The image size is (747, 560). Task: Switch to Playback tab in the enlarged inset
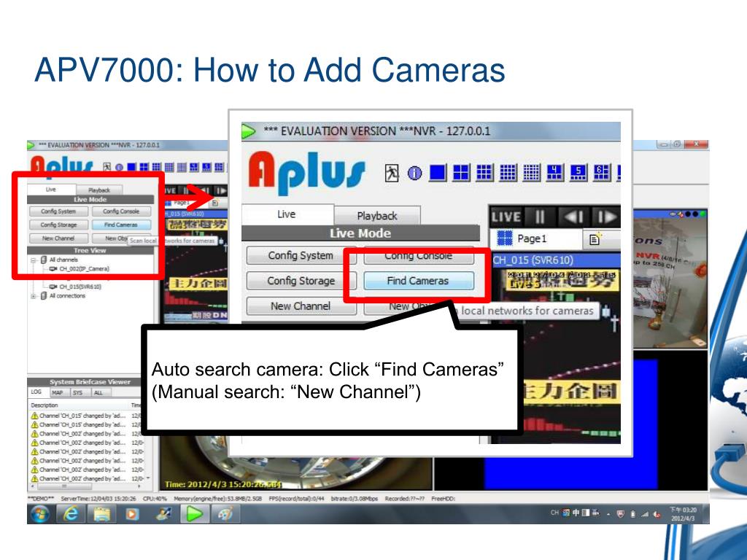point(377,216)
